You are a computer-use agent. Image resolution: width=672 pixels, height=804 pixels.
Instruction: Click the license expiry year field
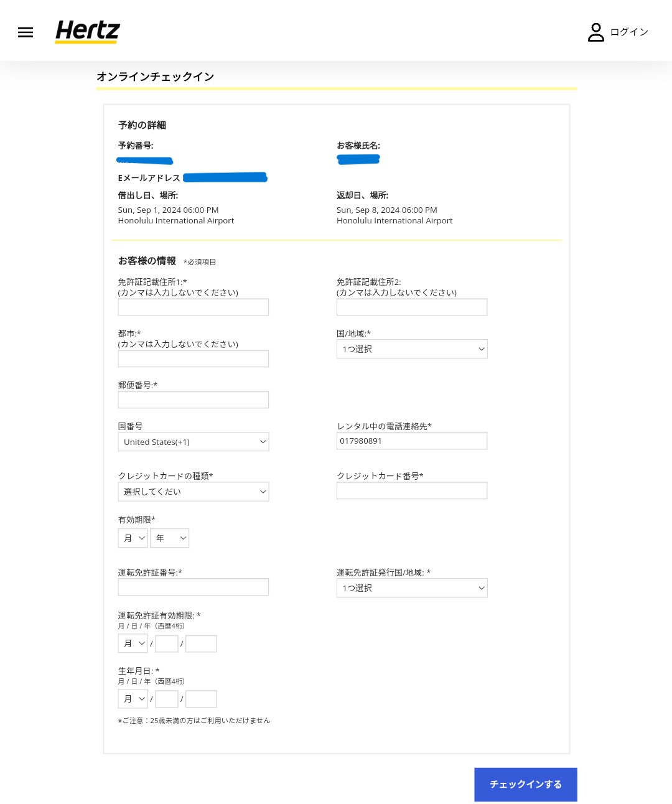[201, 643]
